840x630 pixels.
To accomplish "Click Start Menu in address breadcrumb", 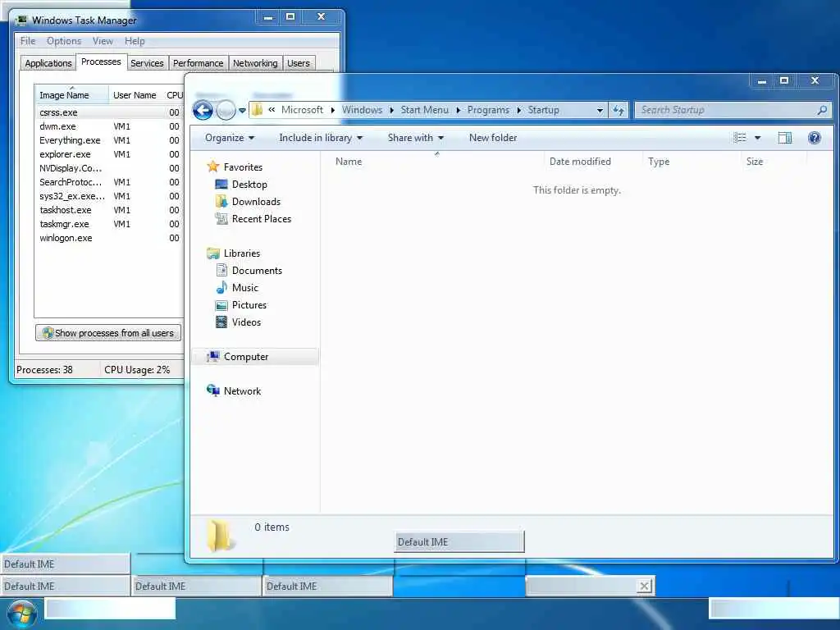I will tap(424, 110).
